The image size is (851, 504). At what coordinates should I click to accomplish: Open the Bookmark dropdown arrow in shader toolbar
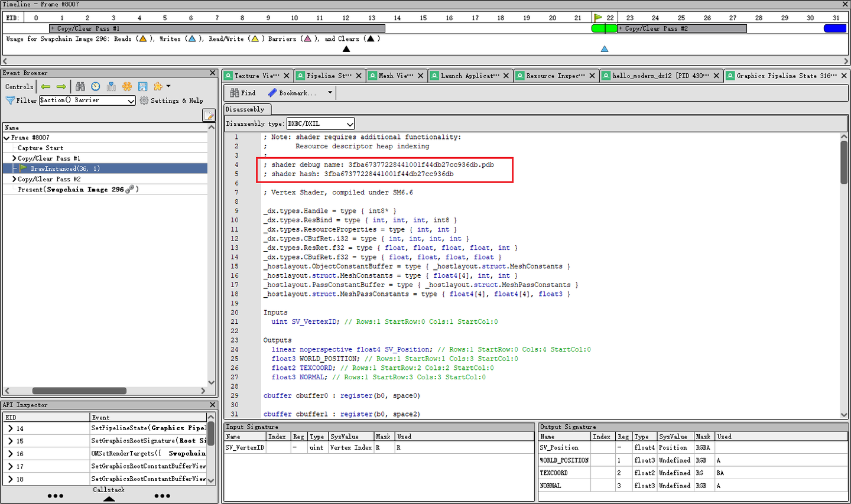[x=330, y=93]
